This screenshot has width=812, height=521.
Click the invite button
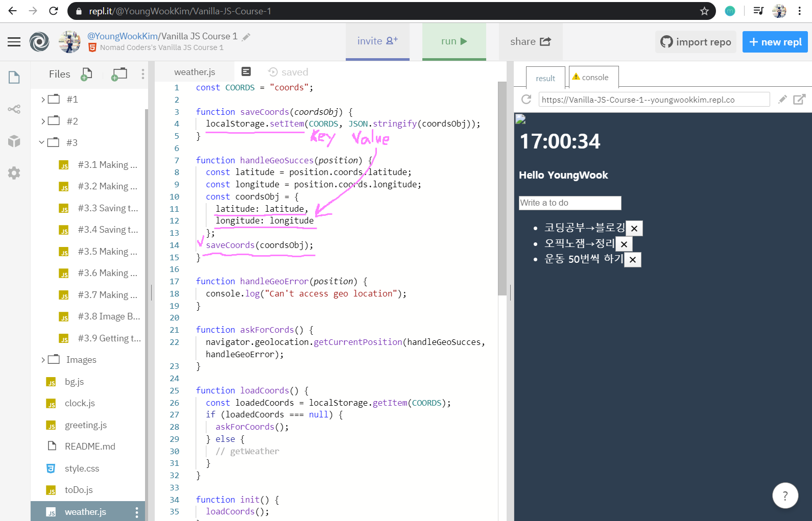[377, 41]
